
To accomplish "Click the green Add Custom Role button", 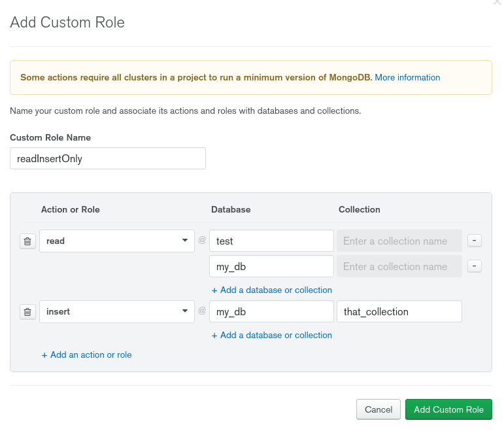I will pos(448,409).
